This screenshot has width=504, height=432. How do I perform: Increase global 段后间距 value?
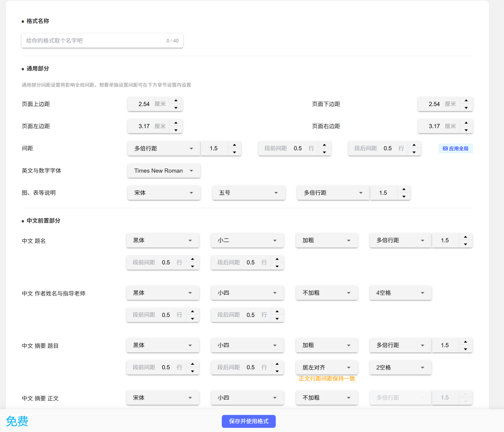[414, 145]
